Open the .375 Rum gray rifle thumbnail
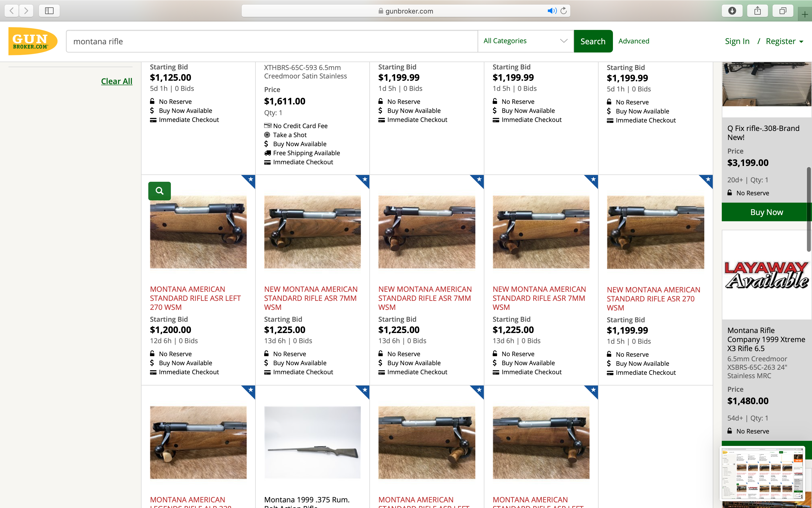 [x=312, y=442]
